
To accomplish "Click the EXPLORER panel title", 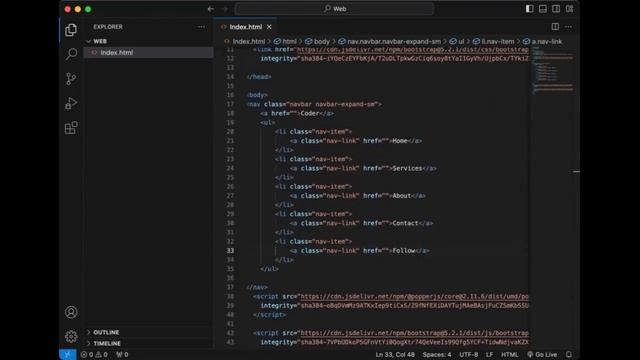I will coord(108,27).
